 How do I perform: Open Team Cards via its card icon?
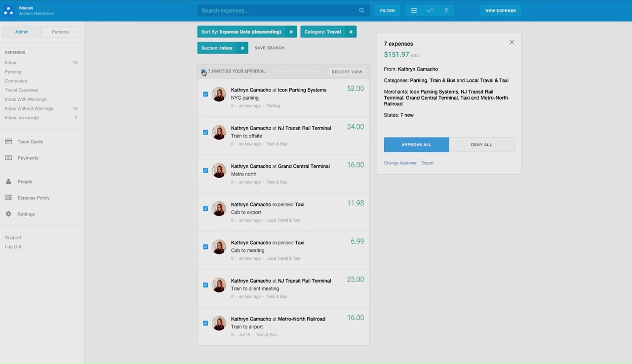tap(8, 142)
